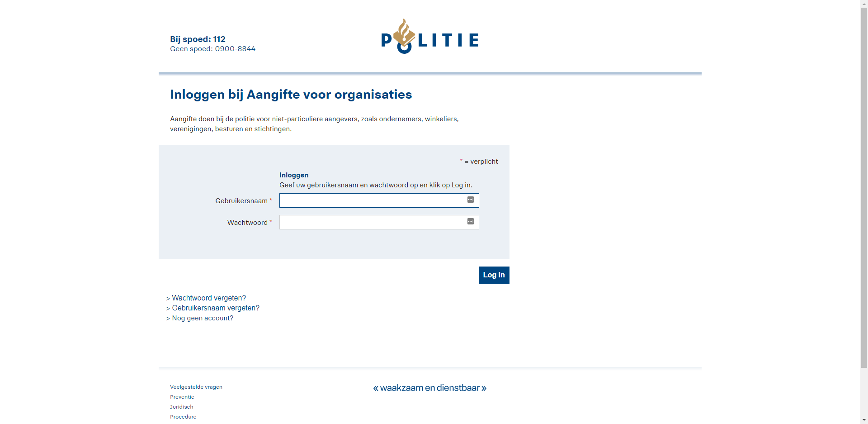
Task: Click the 'waakzaam en dienstbaar' slogan
Action: (x=429, y=388)
